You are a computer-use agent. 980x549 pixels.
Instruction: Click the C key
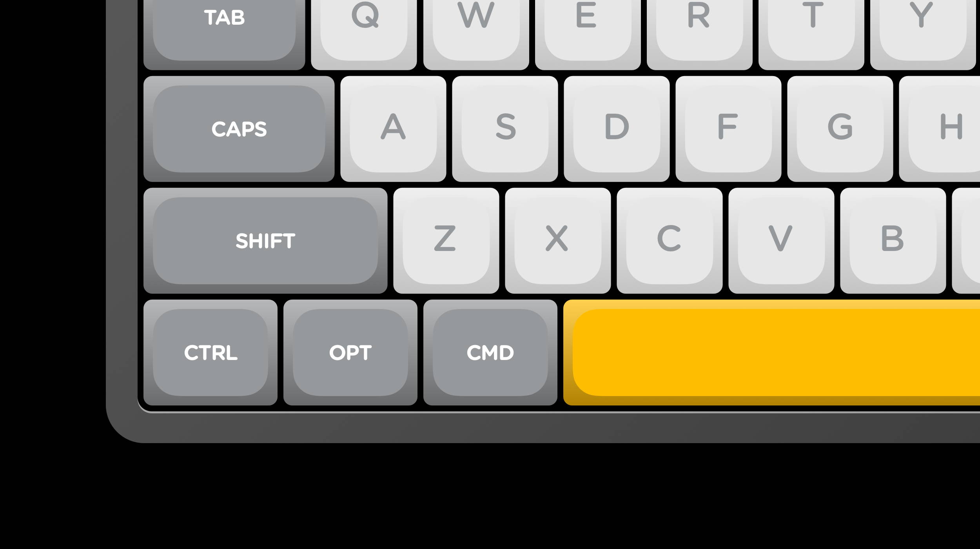pos(670,240)
